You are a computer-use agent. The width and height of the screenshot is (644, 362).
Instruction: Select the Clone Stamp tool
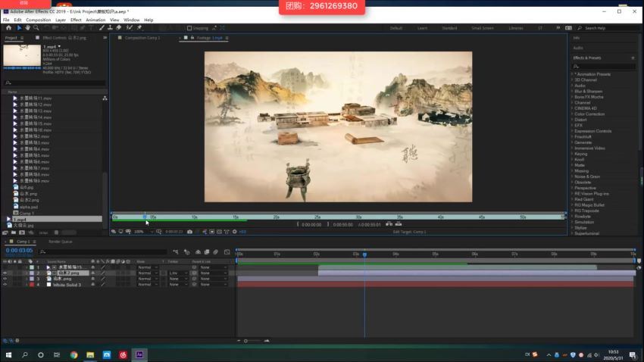click(110, 28)
